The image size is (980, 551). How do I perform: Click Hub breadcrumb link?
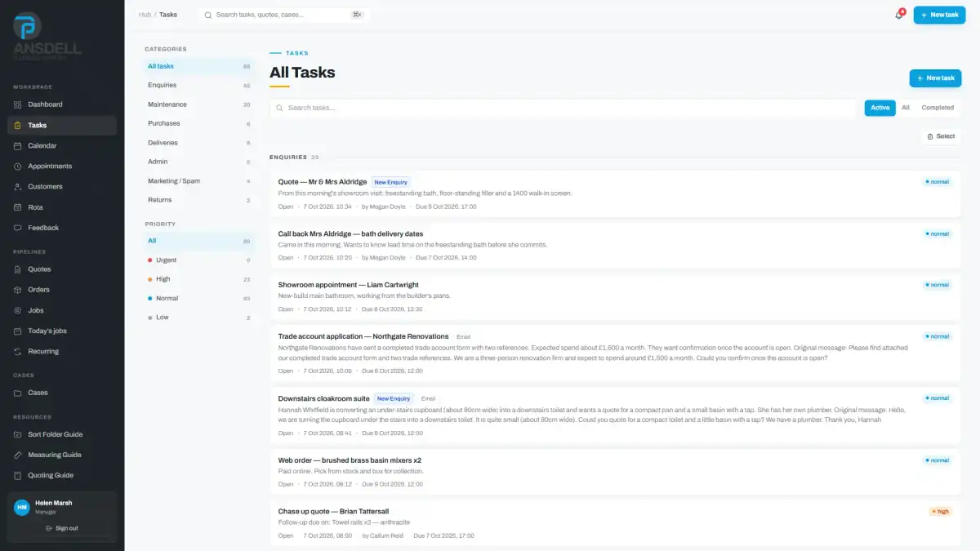pos(145,15)
